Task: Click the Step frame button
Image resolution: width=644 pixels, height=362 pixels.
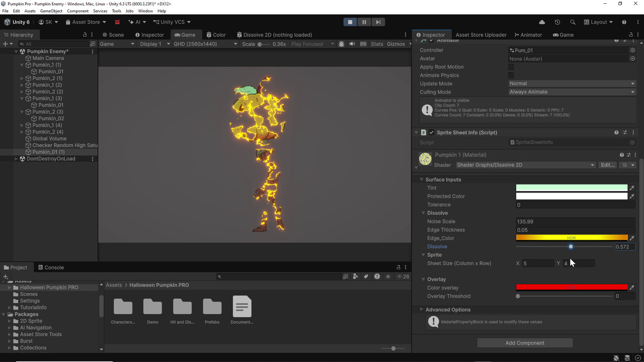Action: [378, 22]
